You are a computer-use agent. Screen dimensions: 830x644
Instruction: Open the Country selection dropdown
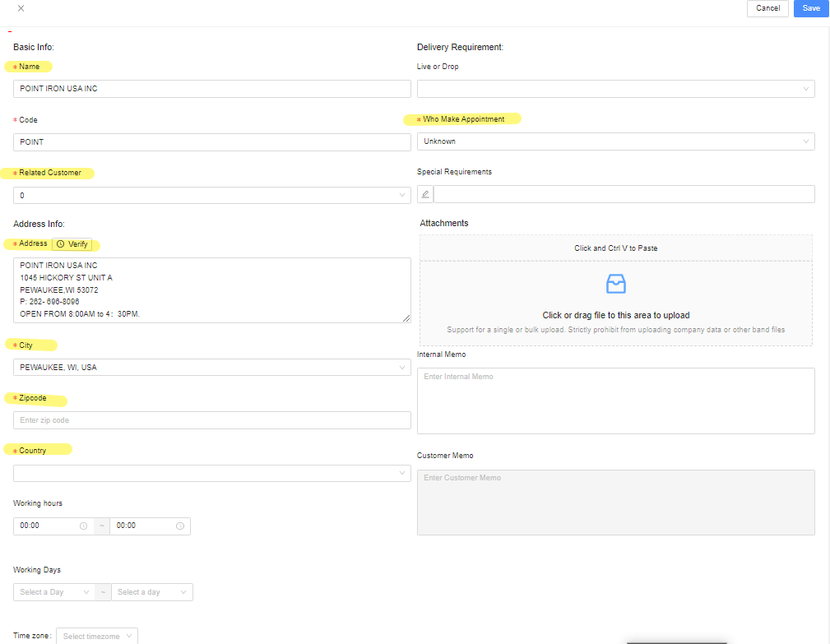coord(211,473)
